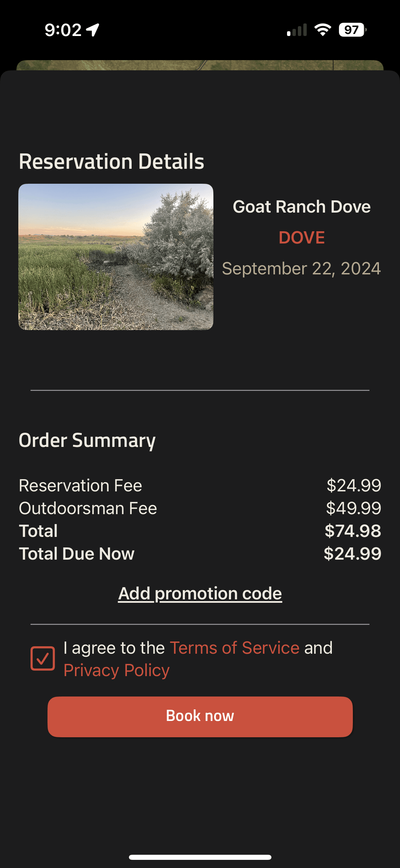Tap the Goat Ranch Dove title
This screenshot has width=400, height=868.
[x=302, y=206]
